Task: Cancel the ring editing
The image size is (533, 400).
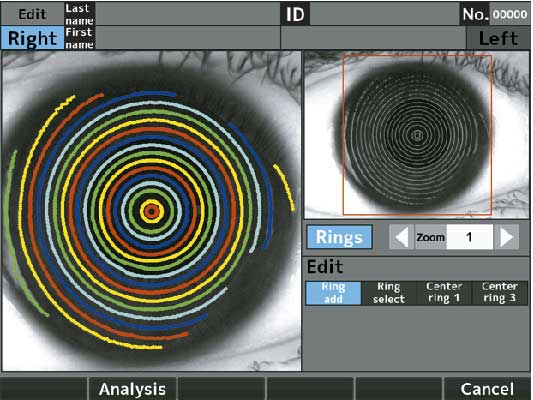Action: click(x=487, y=389)
